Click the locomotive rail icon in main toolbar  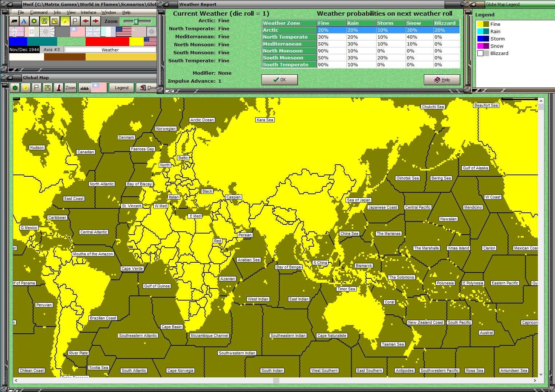(14, 21)
